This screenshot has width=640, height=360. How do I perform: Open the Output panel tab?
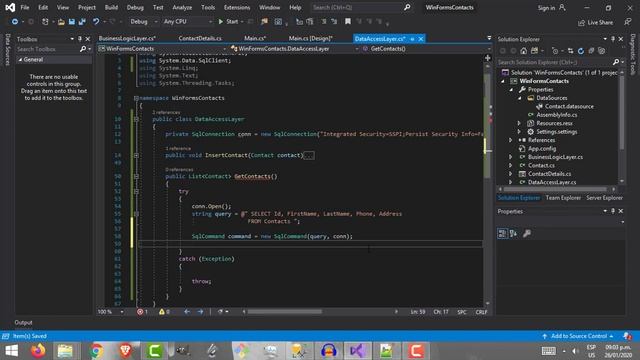[x=23, y=322]
